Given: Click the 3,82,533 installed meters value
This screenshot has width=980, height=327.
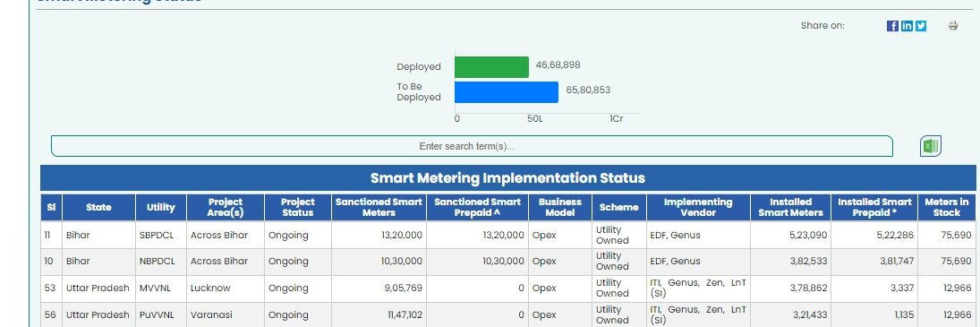Looking at the screenshot, I should tap(809, 262).
